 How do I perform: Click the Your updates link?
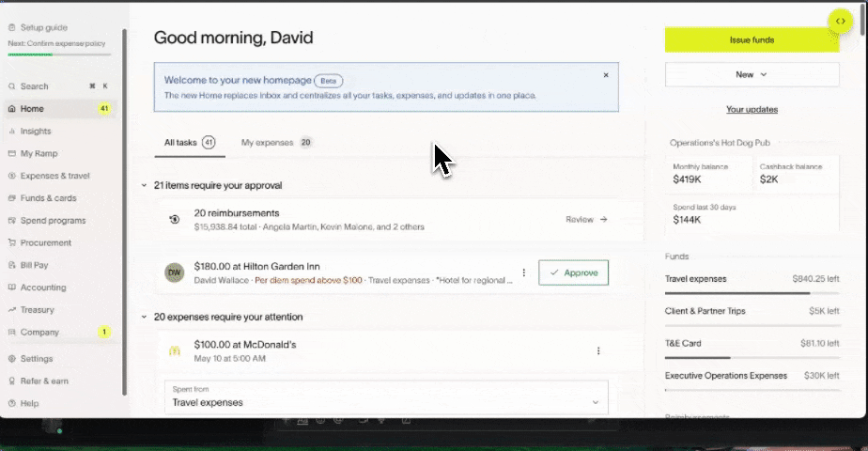tap(752, 110)
